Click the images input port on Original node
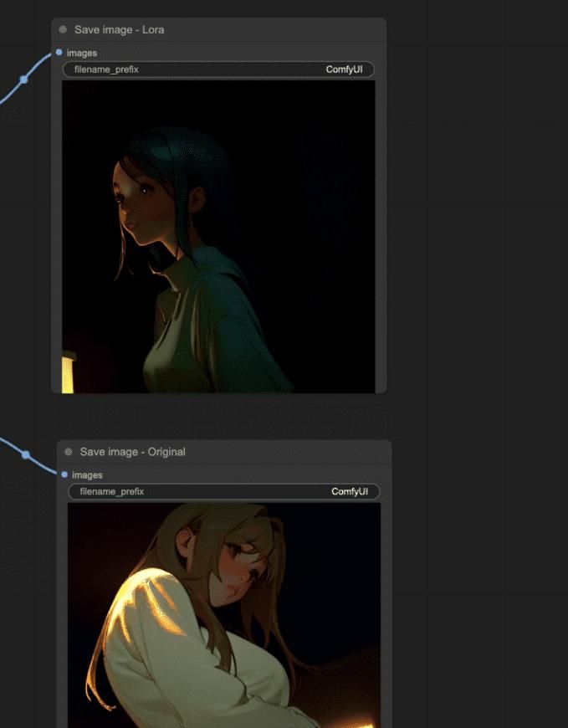Screen dimensions: 568x728 [64, 474]
